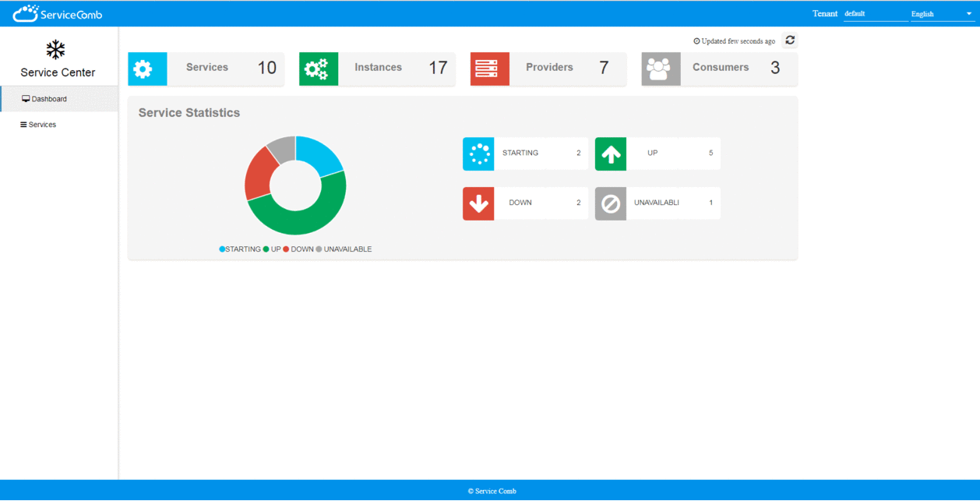Toggle STARTING series in chart legend
Image resolution: width=980 pixels, height=501 pixels.
tap(241, 249)
